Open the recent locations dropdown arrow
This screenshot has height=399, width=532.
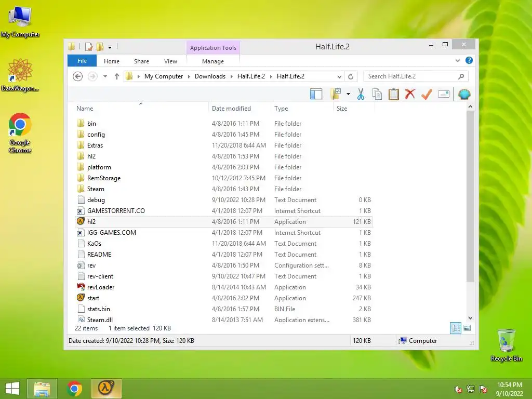tap(105, 76)
